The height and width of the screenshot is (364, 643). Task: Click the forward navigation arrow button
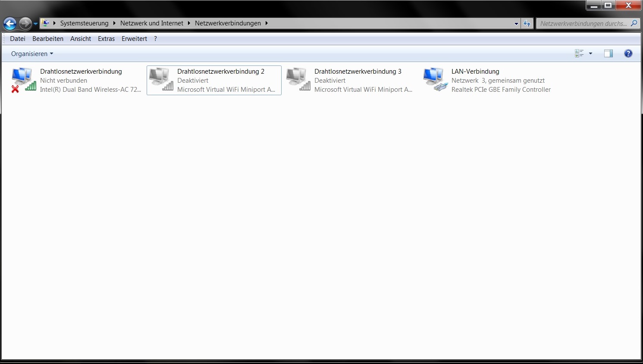(x=25, y=23)
